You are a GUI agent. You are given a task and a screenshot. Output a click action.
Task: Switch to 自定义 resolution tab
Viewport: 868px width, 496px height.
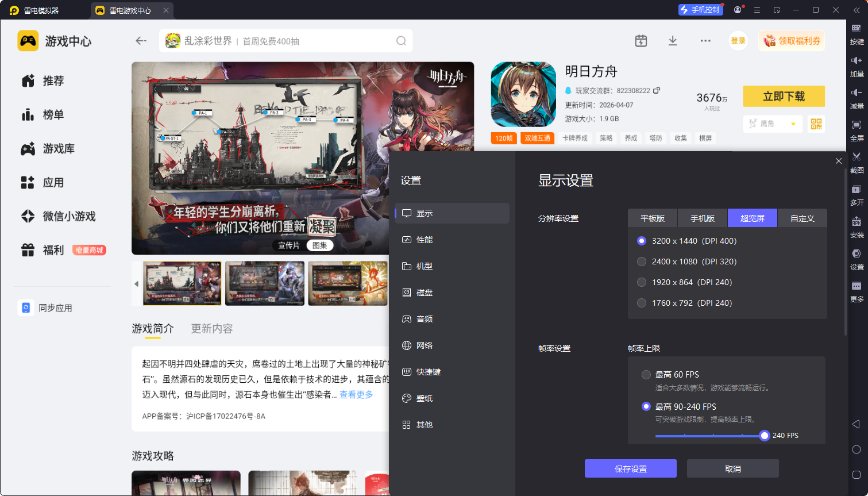803,218
